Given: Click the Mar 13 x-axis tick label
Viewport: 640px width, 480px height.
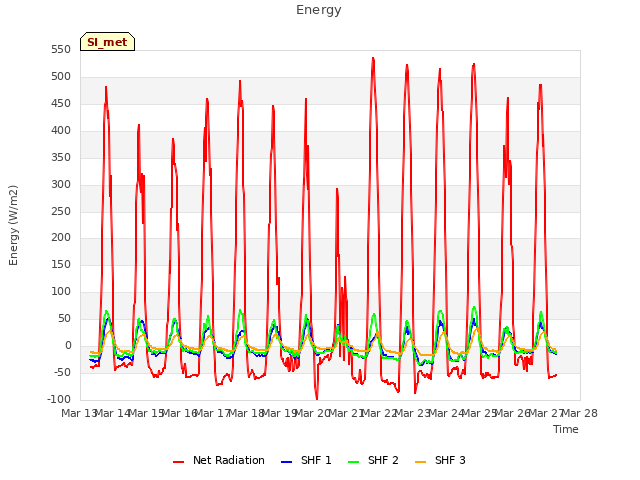Looking at the screenshot, I should pyautogui.click(x=79, y=413).
